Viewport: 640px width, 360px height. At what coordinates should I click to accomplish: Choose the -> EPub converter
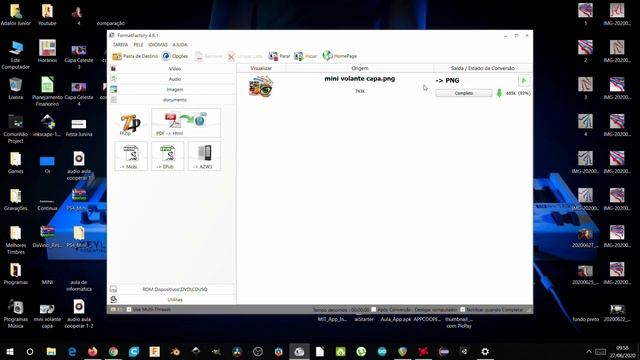click(x=167, y=156)
